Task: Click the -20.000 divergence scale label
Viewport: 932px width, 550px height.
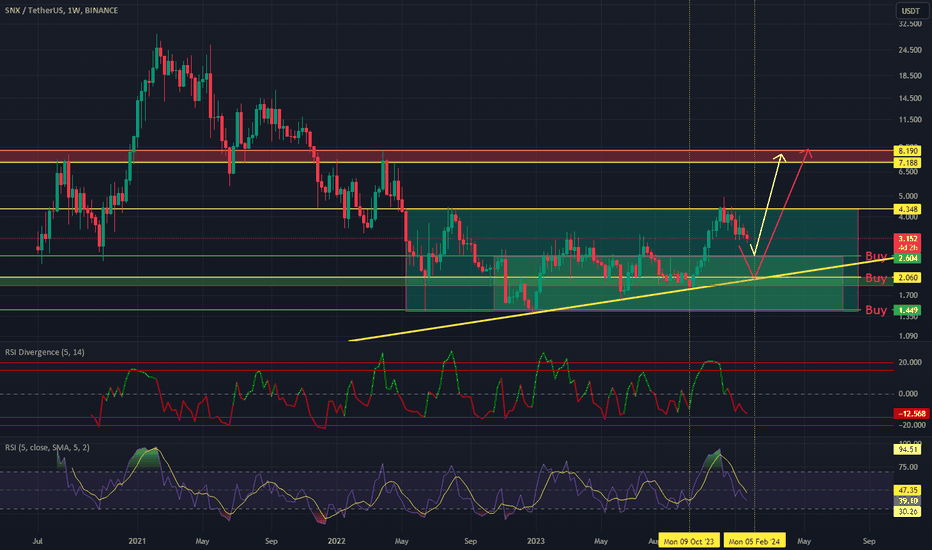Action: coord(911,425)
